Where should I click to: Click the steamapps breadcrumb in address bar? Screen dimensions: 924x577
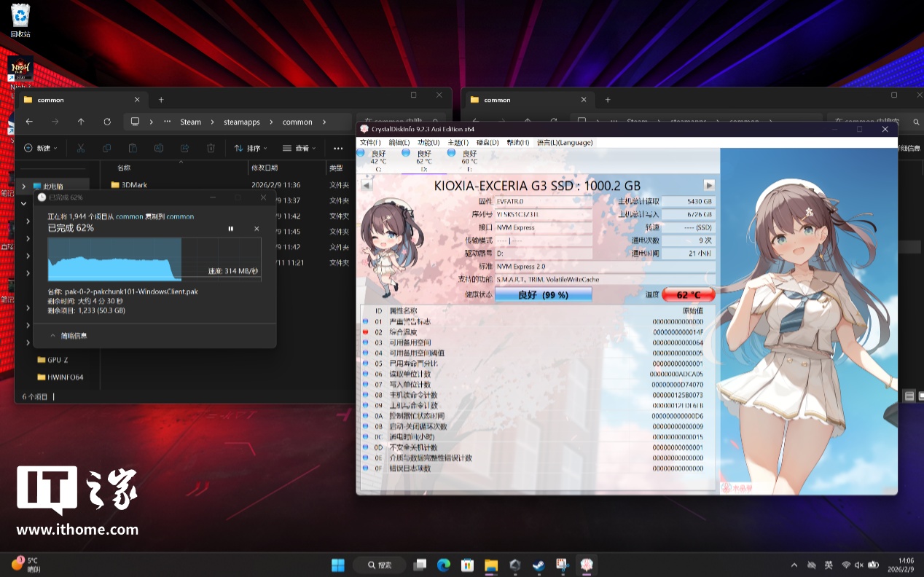point(241,122)
